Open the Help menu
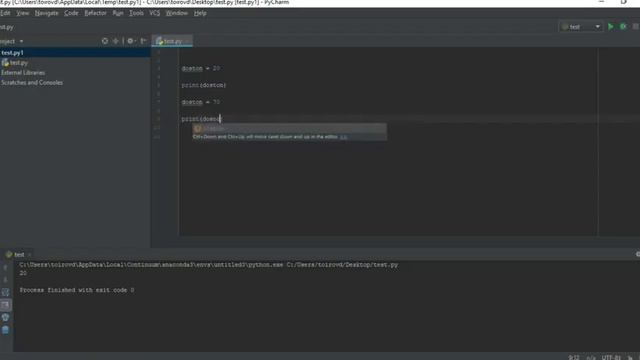This screenshot has height=360, width=640. pos(200,13)
